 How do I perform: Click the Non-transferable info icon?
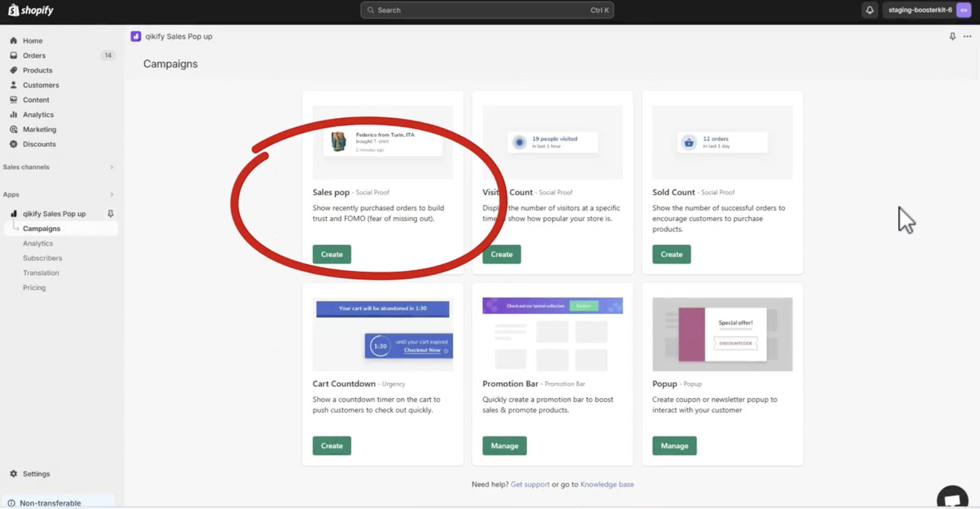coord(11,503)
